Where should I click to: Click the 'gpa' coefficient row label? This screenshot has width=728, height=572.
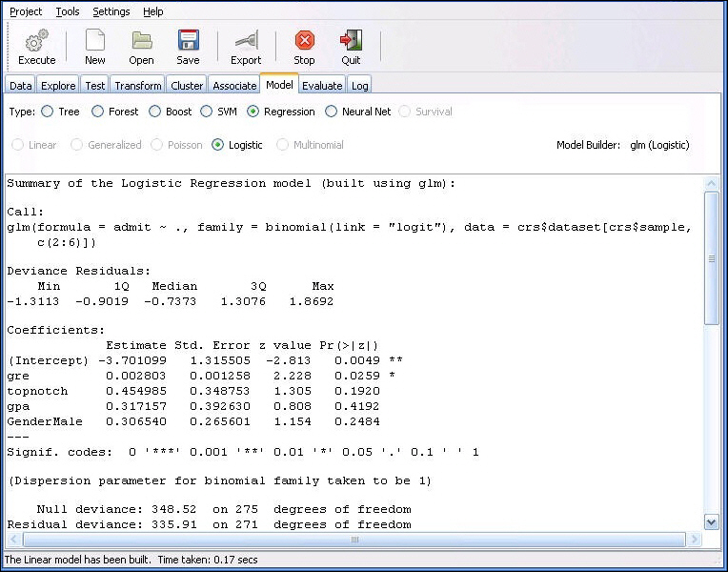coord(18,406)
